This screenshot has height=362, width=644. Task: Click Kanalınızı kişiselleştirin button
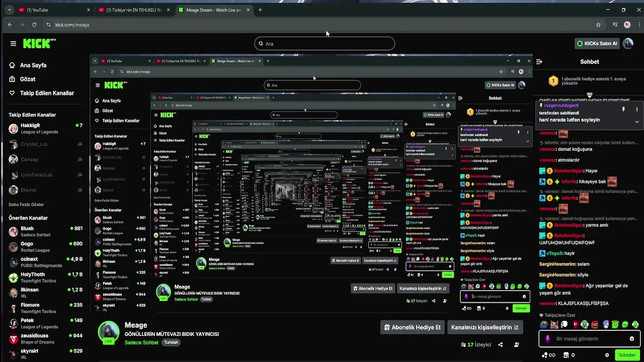pos(485,327)
